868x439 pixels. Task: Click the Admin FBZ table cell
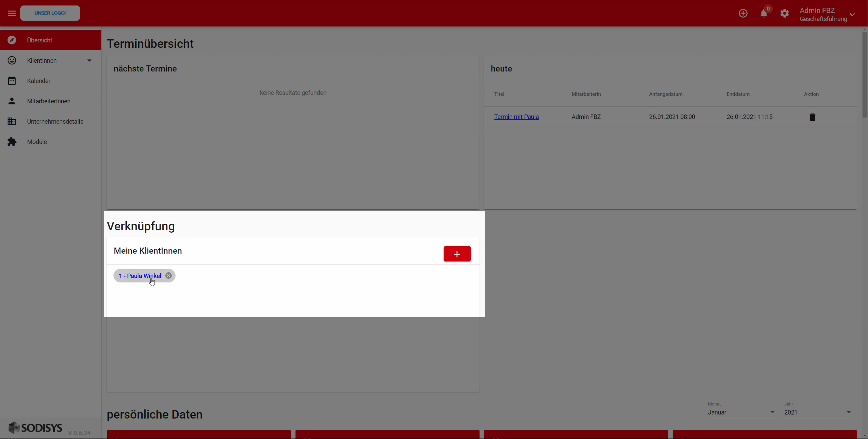point(586,117)
